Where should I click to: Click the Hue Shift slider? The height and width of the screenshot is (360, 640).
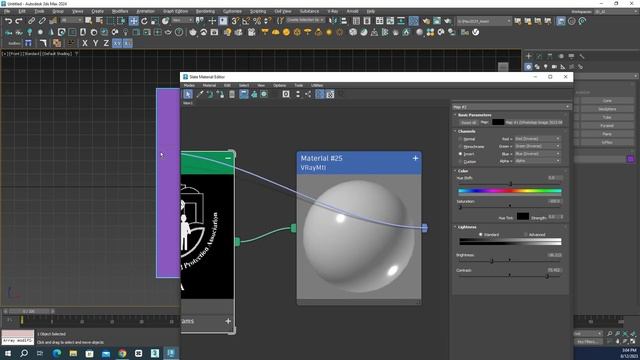coord(510,184)
